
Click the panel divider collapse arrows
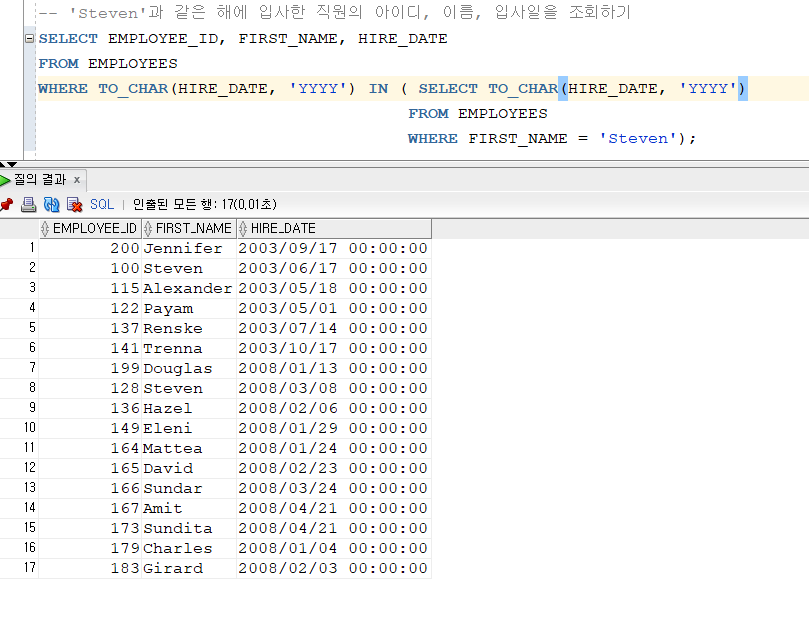tap(8, 165)
